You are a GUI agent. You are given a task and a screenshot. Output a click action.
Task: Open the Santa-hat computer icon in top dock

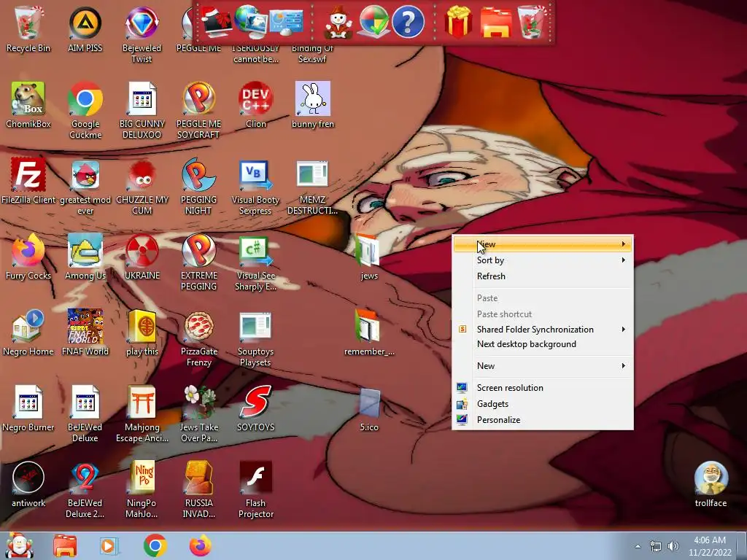pyautogui.click(x=217, y=22)
